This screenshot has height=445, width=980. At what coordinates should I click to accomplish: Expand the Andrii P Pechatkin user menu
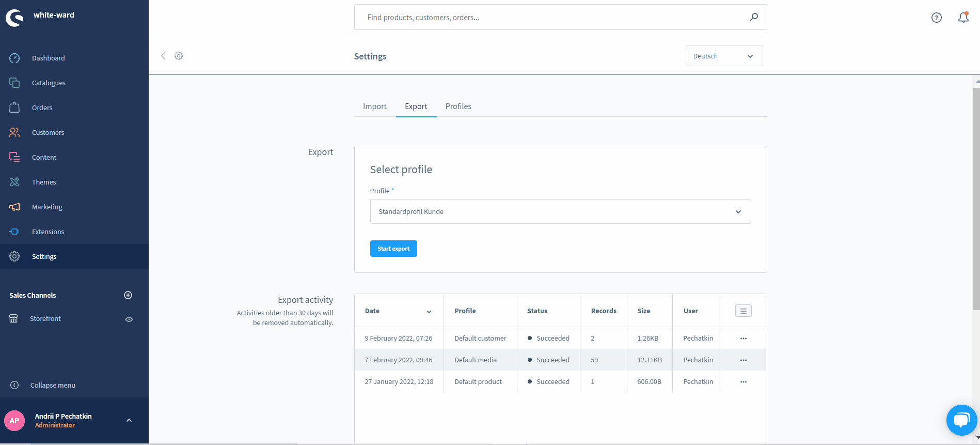tap(129, 420)
